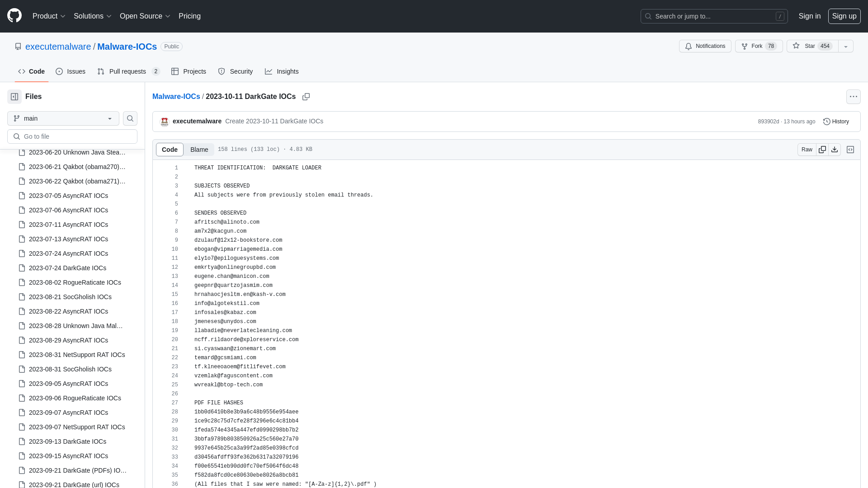Click Malware-IOCs breadcrumb link

click(x=176, y=97)
